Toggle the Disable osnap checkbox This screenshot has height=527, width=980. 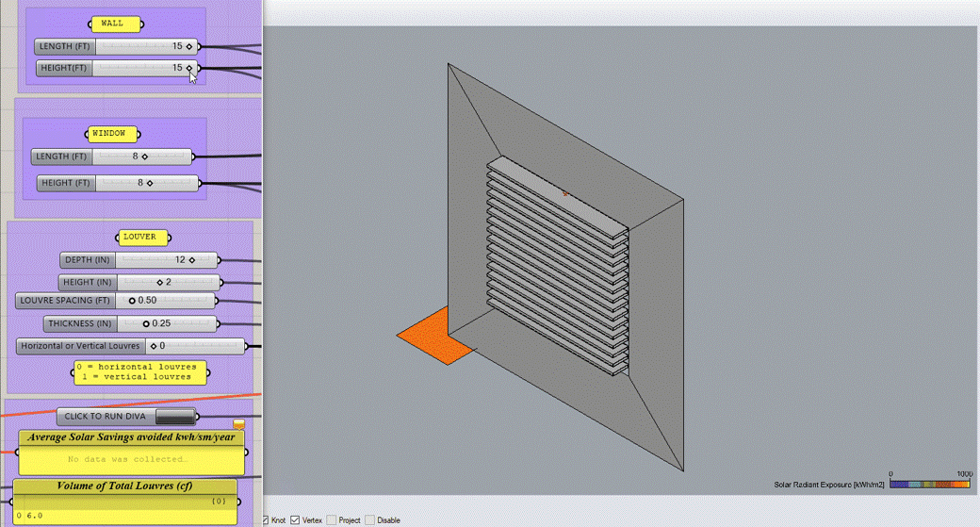pos(370,520)
